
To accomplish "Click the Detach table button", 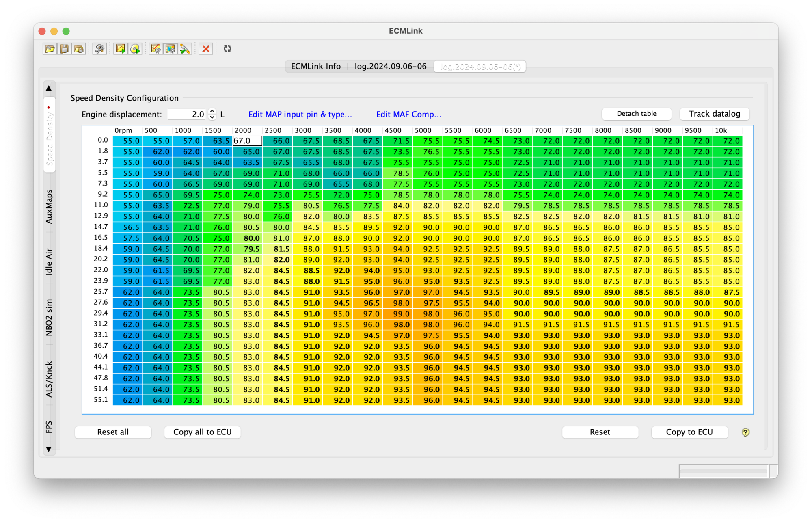I will (636, 114).
